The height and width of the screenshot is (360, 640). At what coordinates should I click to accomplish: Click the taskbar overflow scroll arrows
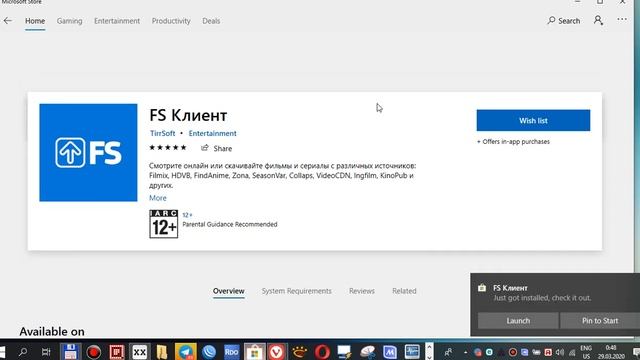[x=429, y=351]
